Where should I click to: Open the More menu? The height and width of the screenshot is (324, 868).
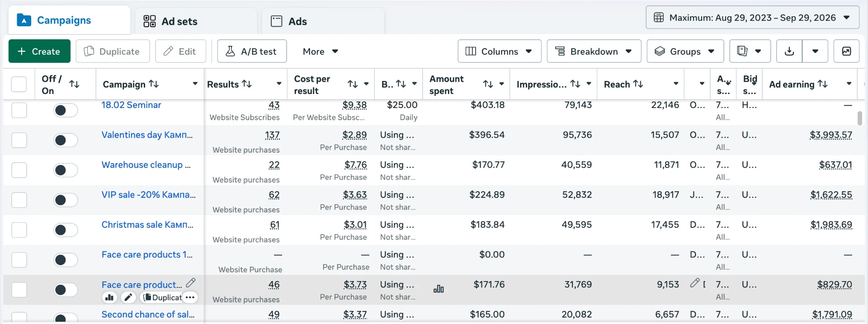[321, 52]
